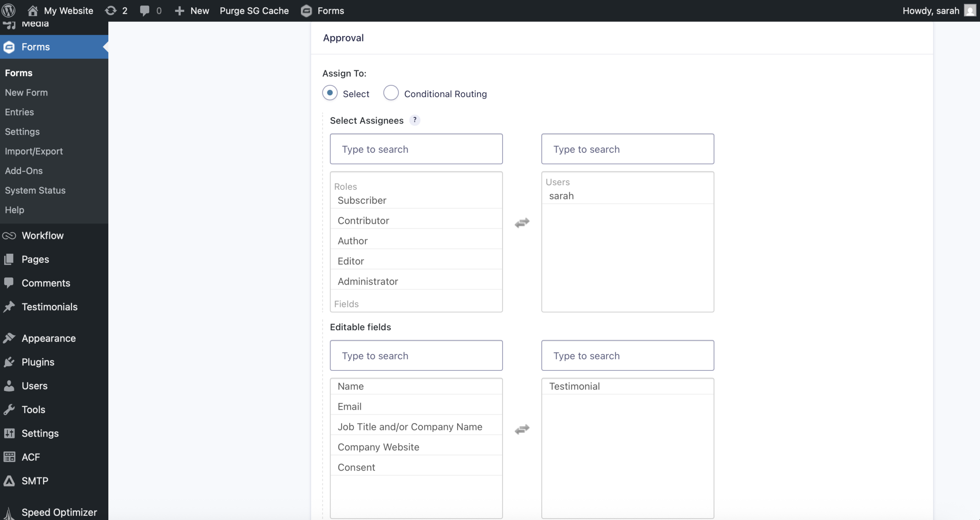Select the Select assignment option
The width and height of the screenshot is (980, 520).
pos(330,93)
